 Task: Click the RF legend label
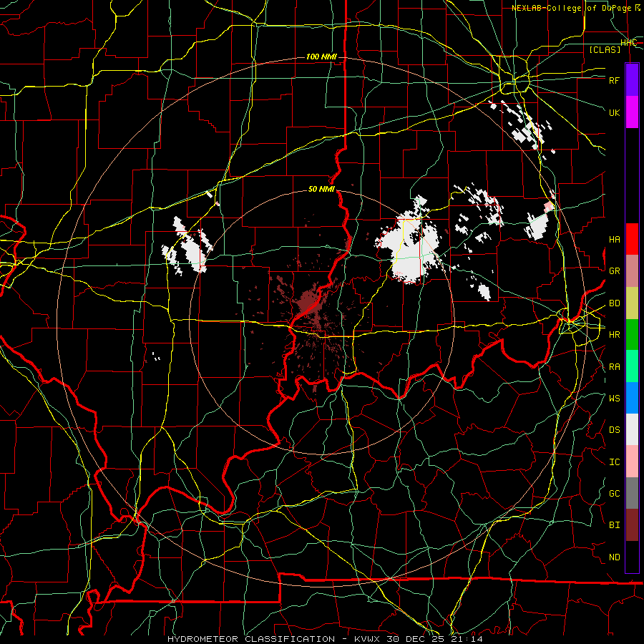pyautogui.click(x=614, y=80)
